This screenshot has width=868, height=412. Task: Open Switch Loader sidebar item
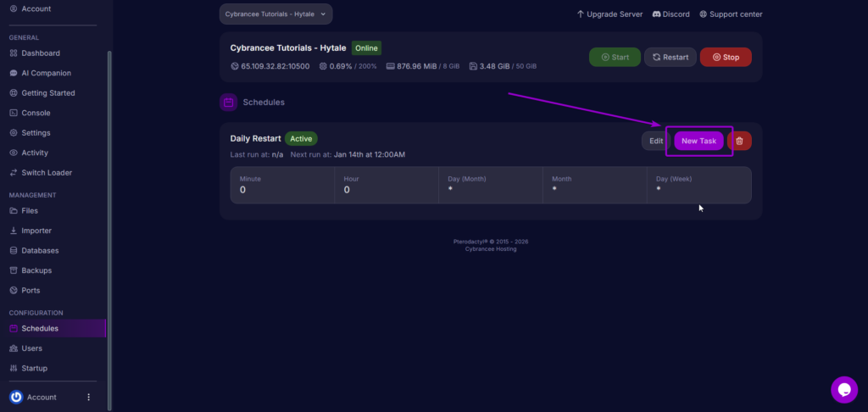(x=47, y=173)
